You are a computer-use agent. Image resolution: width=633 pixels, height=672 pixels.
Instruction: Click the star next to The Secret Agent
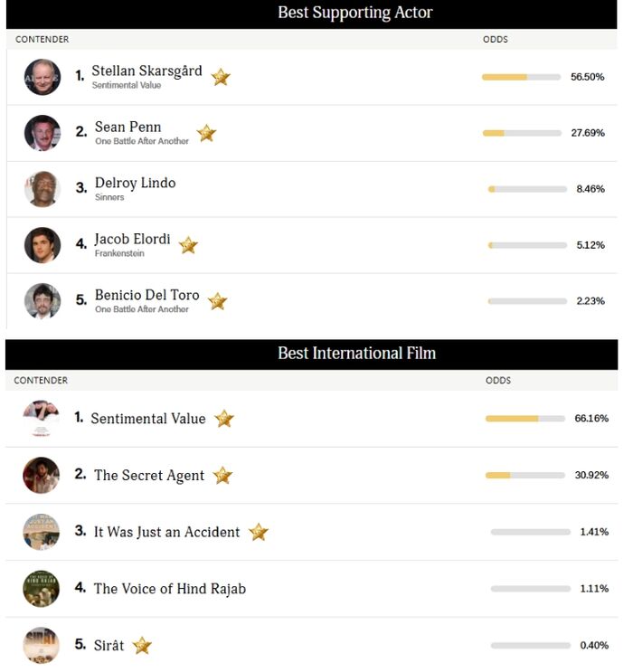[222, 476]
